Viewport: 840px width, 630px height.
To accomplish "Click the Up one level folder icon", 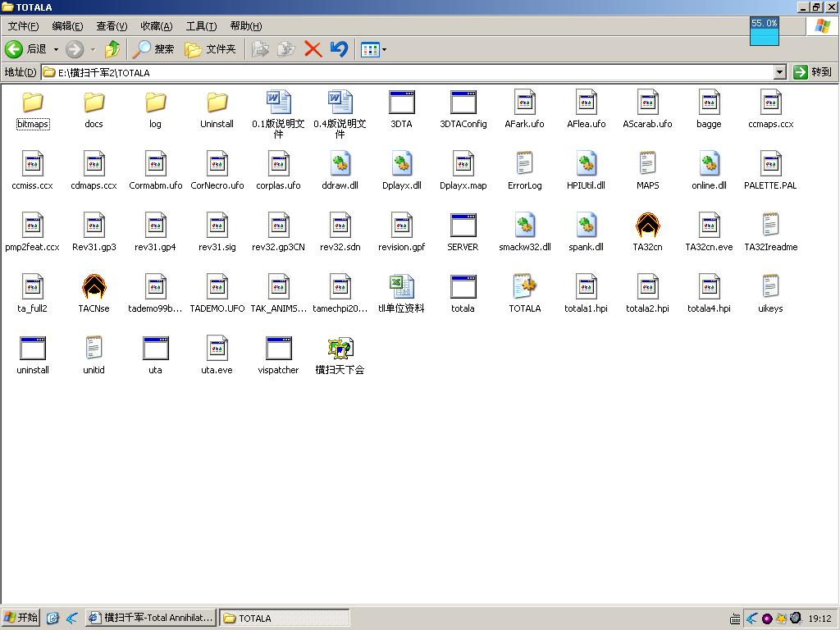I will pyautogui.click(x=112, y=49).
